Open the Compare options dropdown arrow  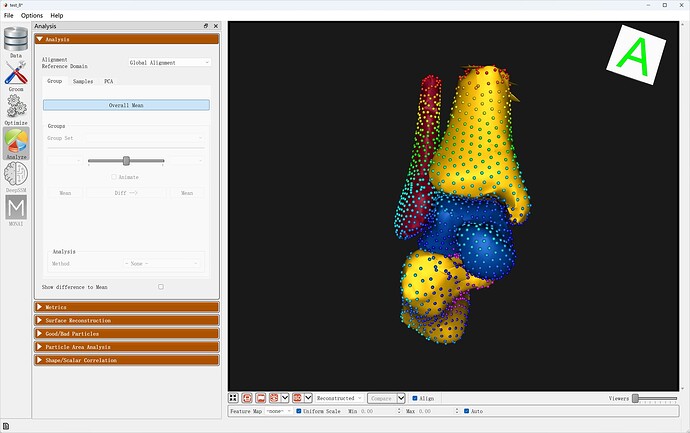tap(401, 398)
